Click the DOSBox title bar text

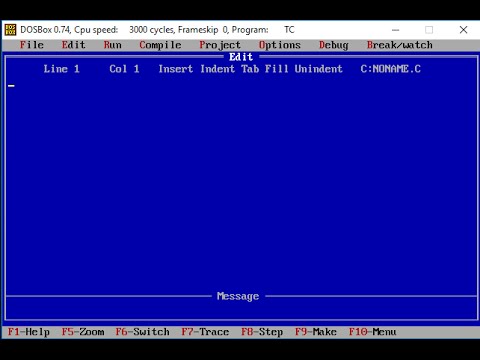(x=157, y=30)
